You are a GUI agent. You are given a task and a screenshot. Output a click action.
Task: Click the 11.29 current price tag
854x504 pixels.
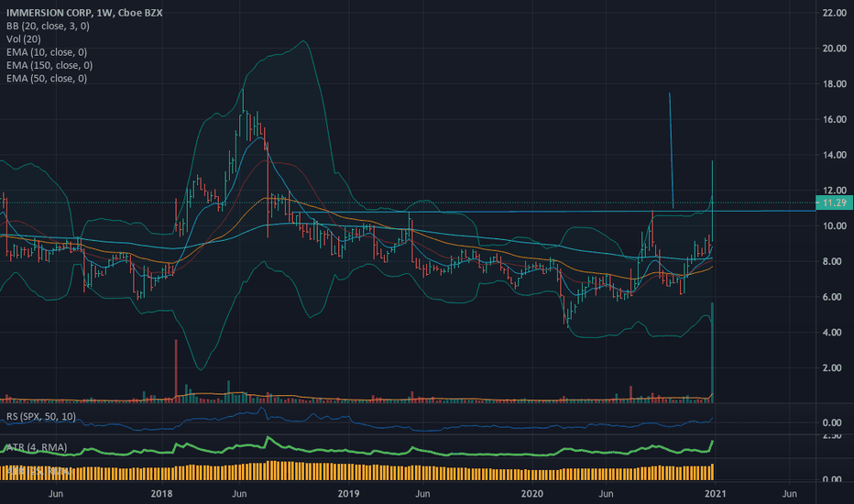834,203
